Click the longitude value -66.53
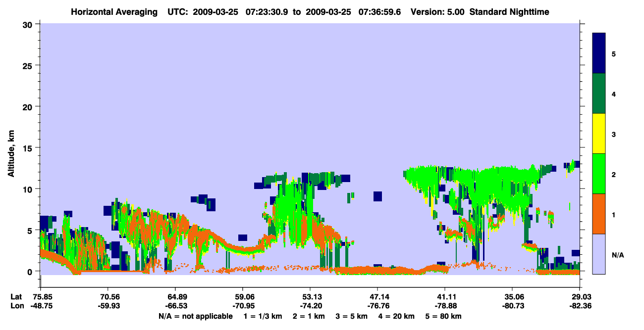Image resolution: width=644 pixels, height=330 pixels. coord(175,306)
